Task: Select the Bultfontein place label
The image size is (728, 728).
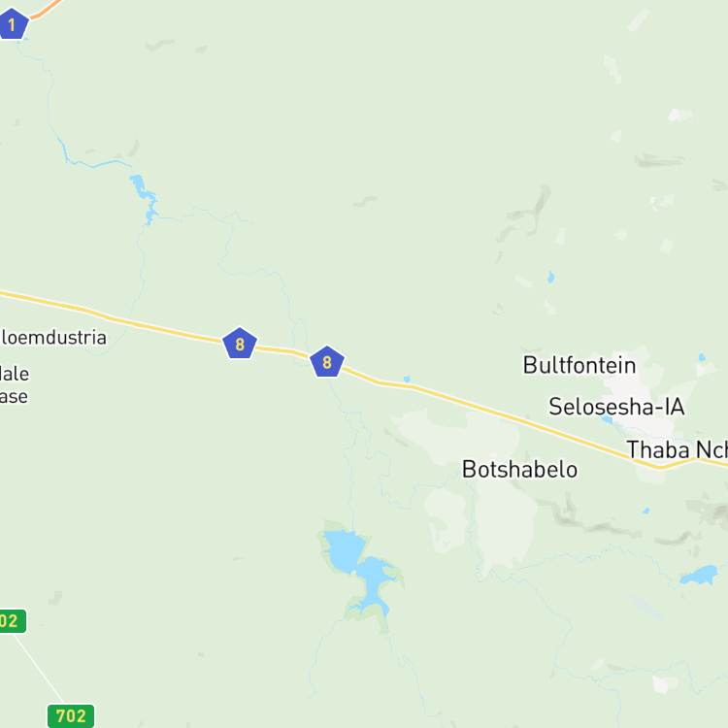Action: point(579,365)
